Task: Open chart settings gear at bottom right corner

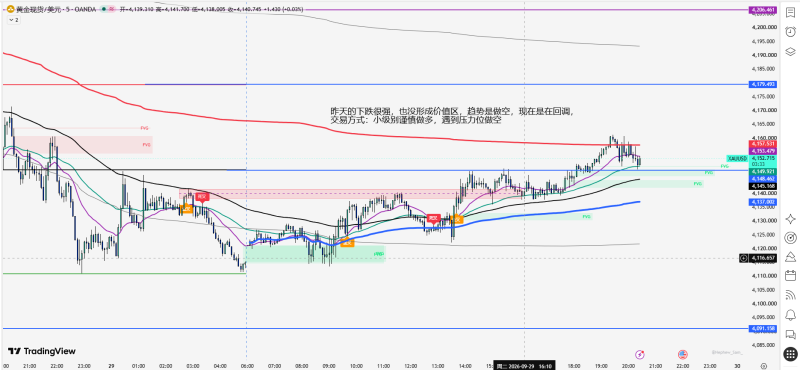Action: pos(763,365)
